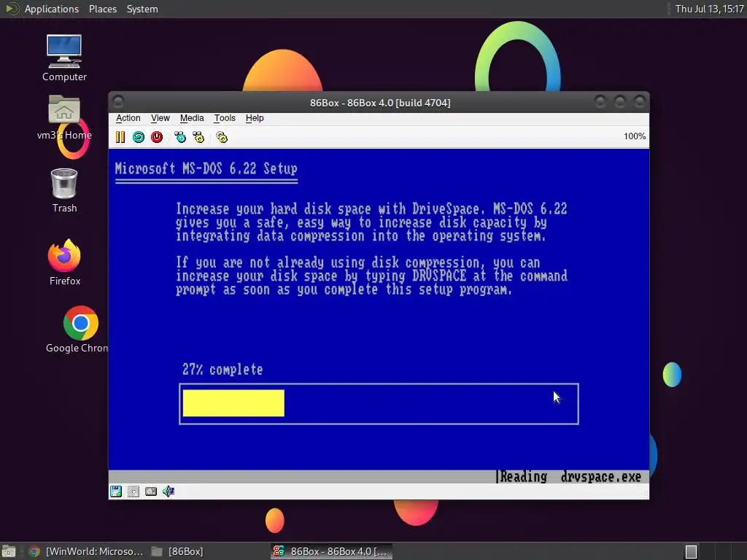The height and width of the screenshot is (560, 747).
Task: Click the show desktop icon in taskbar
Action: (9, 551)
